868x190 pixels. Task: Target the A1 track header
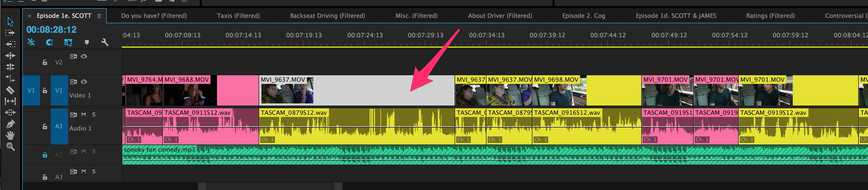[x=59, y=126]
